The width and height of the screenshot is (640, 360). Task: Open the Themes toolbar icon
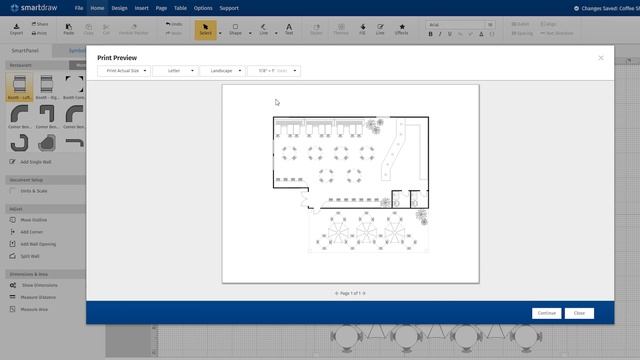(341, 29)
